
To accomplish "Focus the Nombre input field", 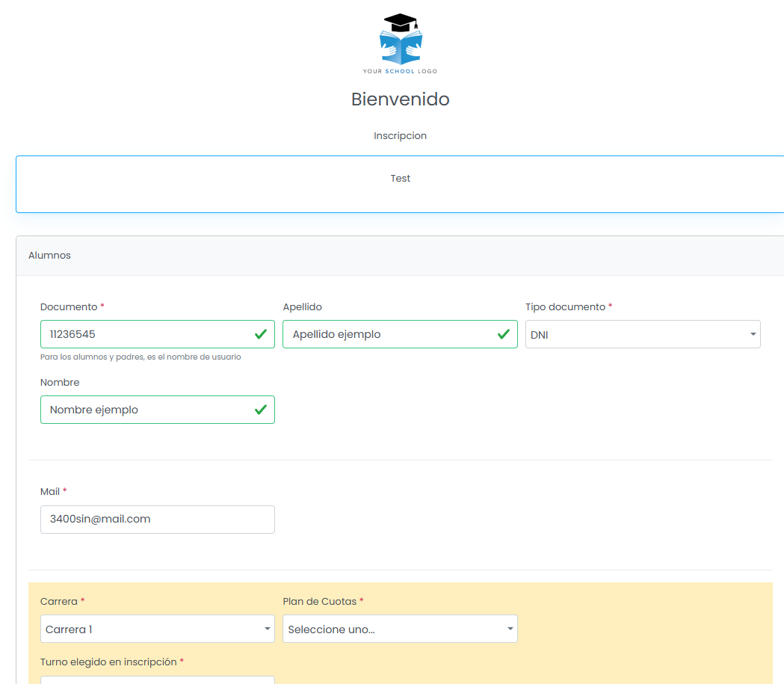I will tap(158, 410).
